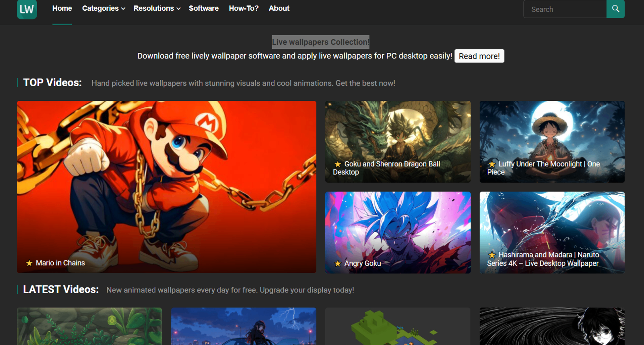Viewport: 644px width, 345px height.
Task: Click the LATEST Videos: heading
Action: pos(61,289)
